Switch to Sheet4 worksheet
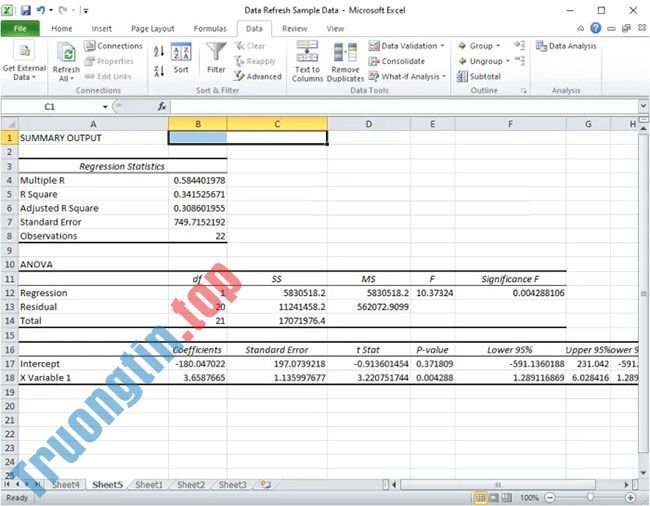 pyautogui.click(x=65, y=484)
